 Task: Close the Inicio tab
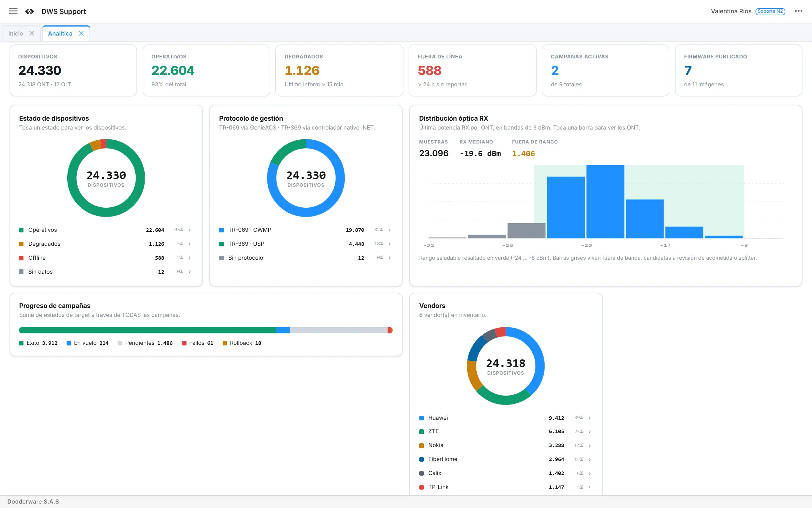[32, 33]
